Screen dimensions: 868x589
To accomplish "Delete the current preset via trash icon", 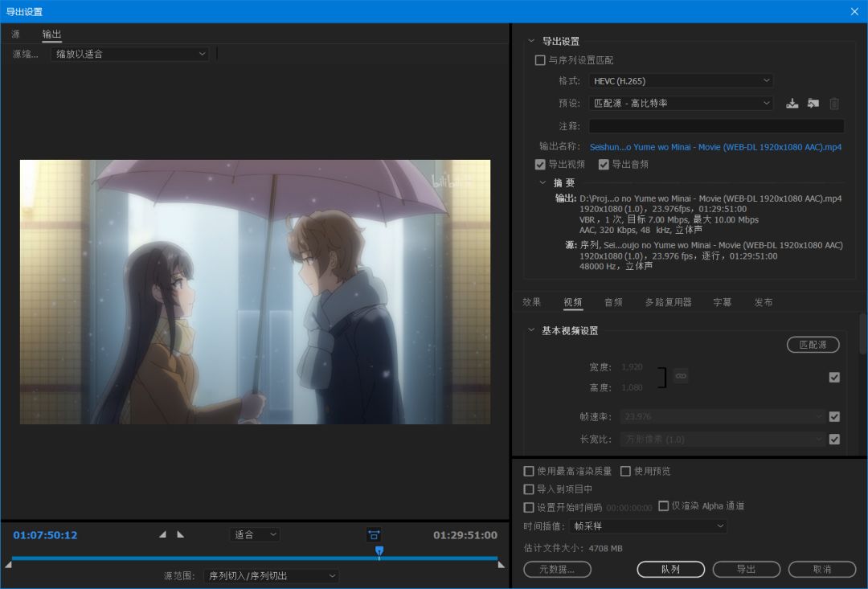I will coord(834,103).
